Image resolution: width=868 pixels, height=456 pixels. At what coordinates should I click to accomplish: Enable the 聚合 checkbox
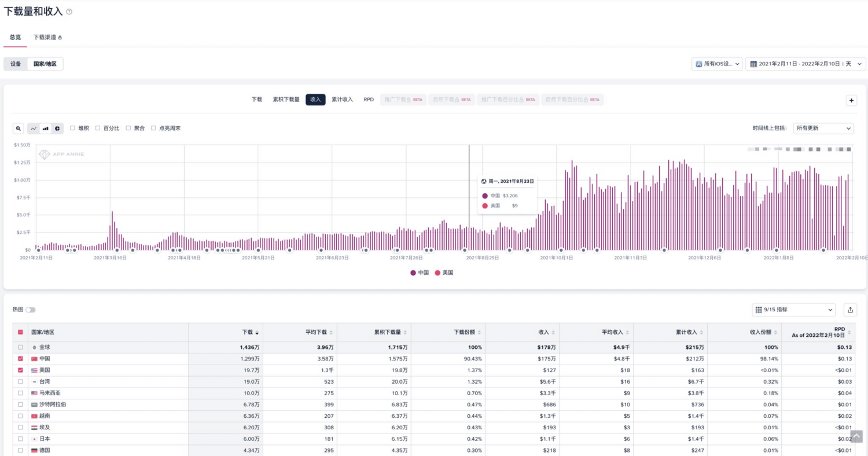pyautogui.click(x=128, y=128)
